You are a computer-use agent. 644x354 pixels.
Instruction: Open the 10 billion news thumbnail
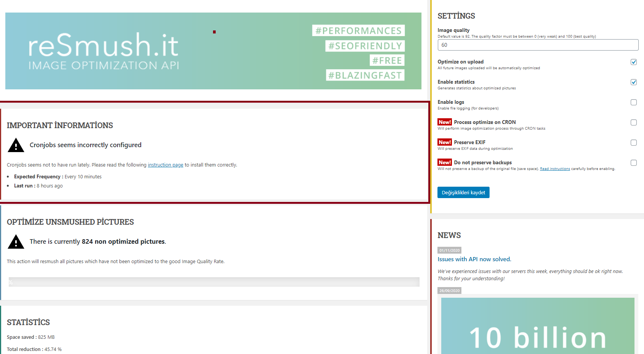point(538,326)
